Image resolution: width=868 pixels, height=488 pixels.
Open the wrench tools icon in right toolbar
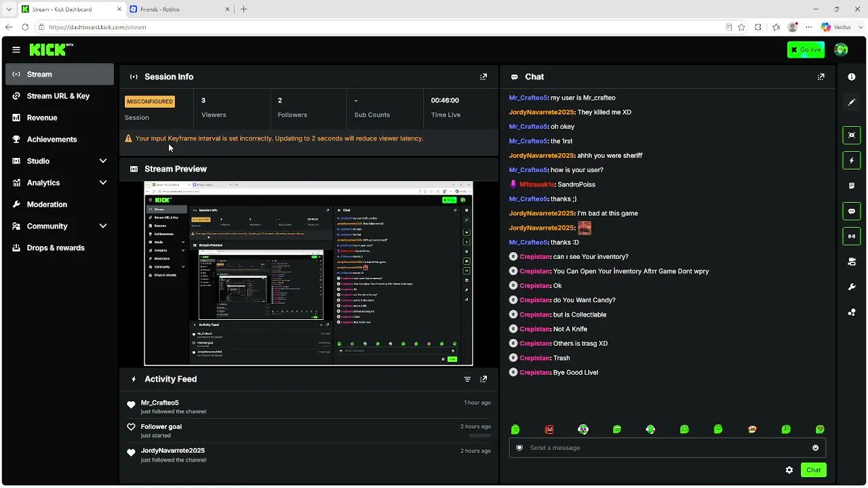coord(852,287)
